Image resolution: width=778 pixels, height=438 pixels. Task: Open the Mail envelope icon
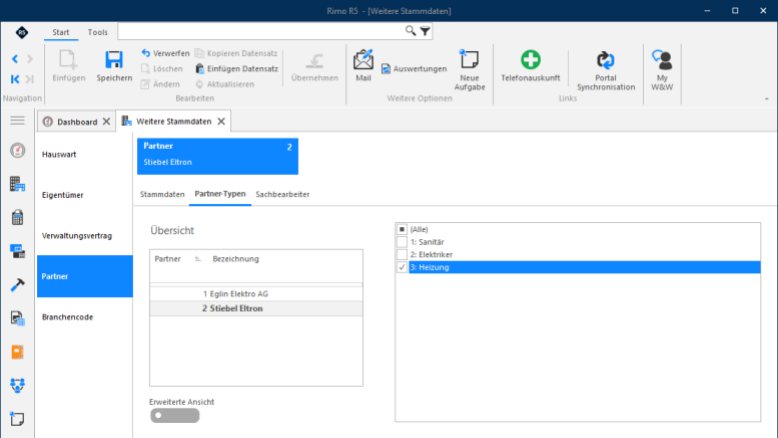[x=363, y=60]
